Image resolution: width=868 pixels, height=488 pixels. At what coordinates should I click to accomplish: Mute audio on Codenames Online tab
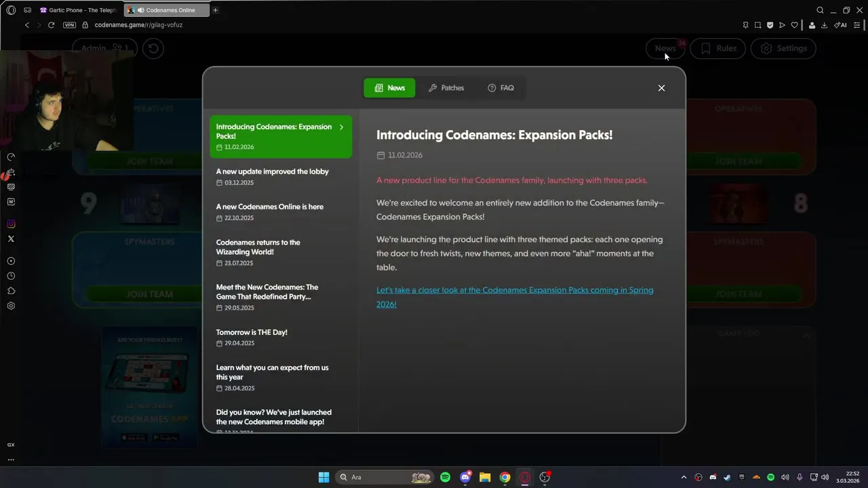click(x=140, y=10)
